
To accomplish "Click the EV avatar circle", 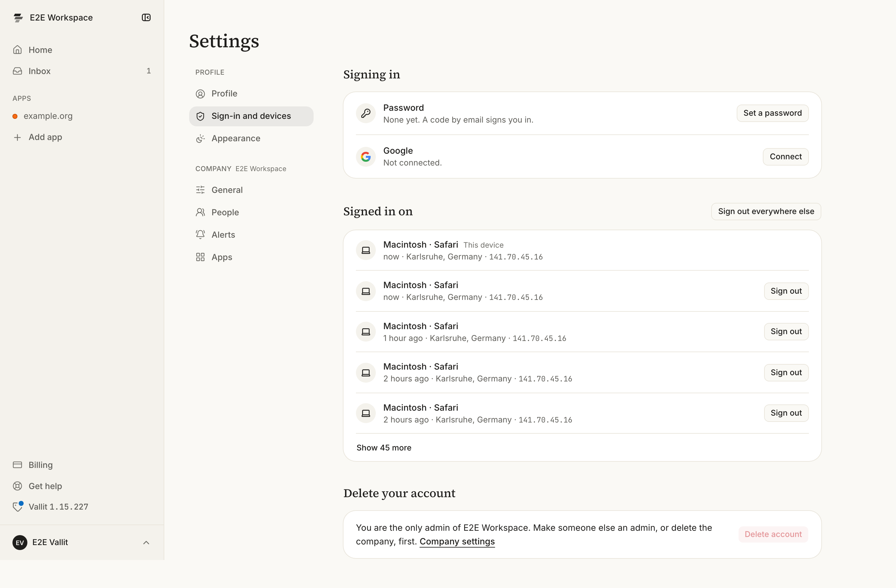I will 20,543.
